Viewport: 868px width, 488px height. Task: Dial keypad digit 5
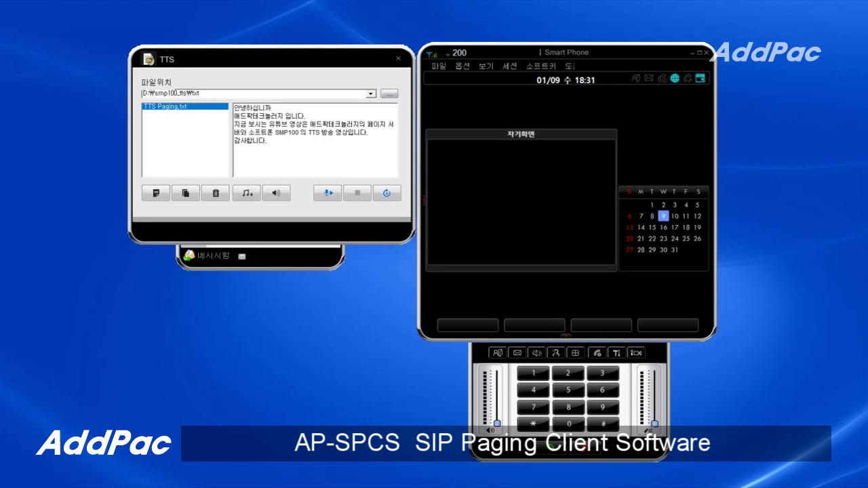568,390
